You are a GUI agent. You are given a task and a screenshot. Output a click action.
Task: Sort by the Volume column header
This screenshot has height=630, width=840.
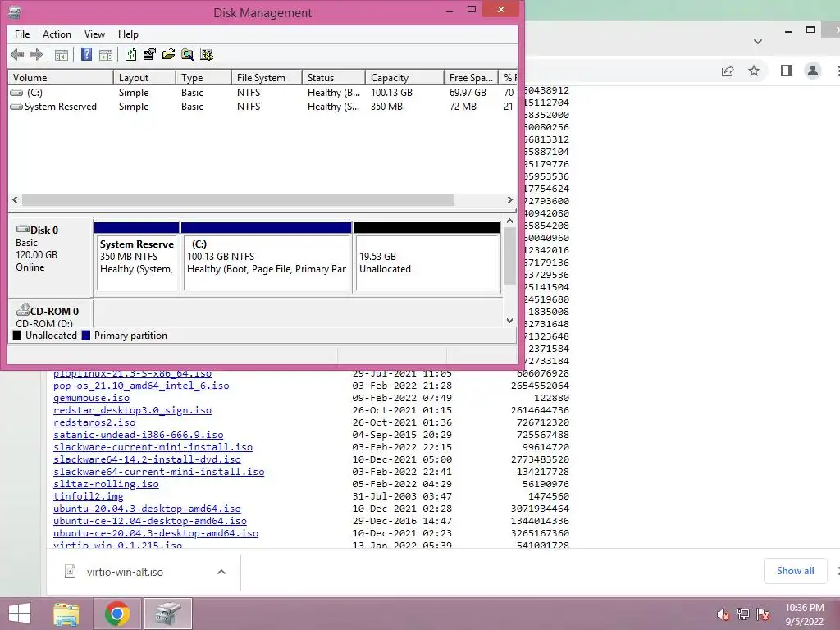(61, 78)
